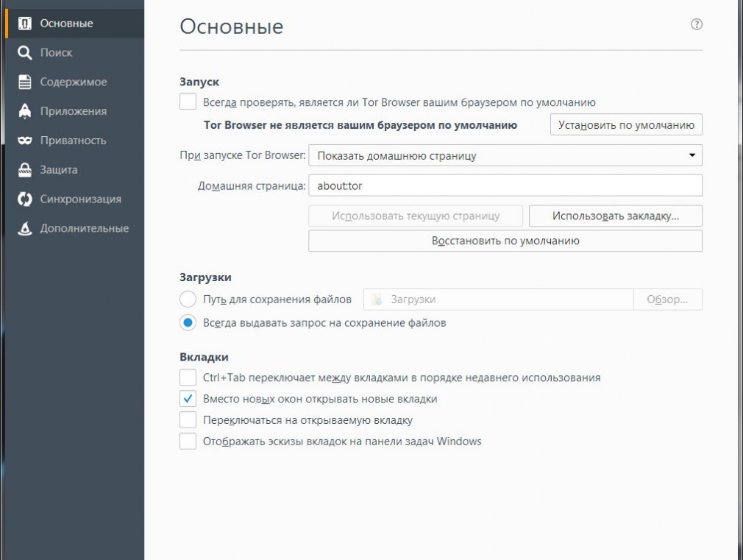The width and height of the screenshot is (743, 560).
Task: Switch to the Поиск section
Action: point(75,53)
